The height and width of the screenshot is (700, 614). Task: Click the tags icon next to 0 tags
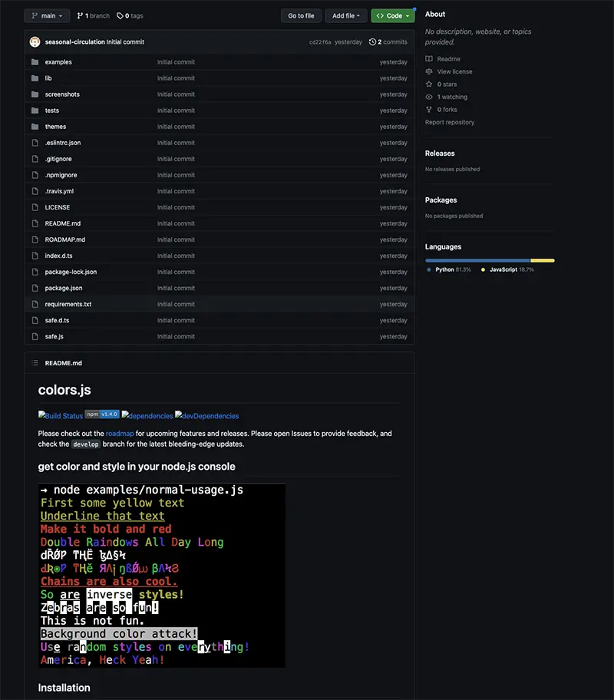pyautogui.click(x=120, y=15)
